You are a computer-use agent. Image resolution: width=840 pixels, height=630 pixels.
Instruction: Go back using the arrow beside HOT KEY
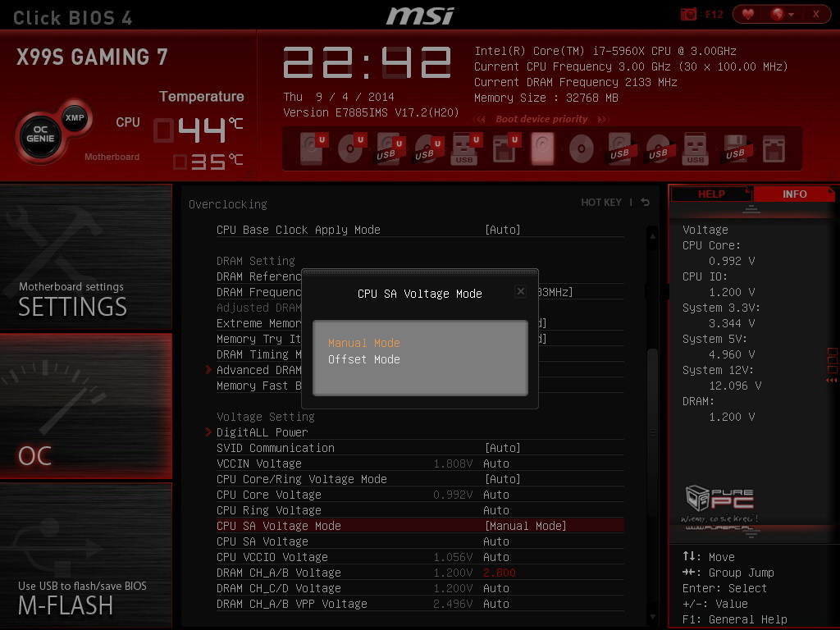click(x=645, y=202)
